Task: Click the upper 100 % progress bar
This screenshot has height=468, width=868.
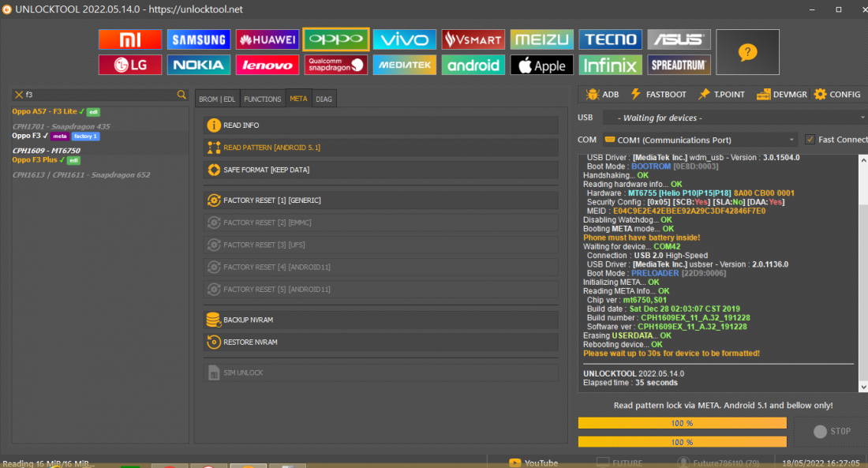Action: point(682,423)
